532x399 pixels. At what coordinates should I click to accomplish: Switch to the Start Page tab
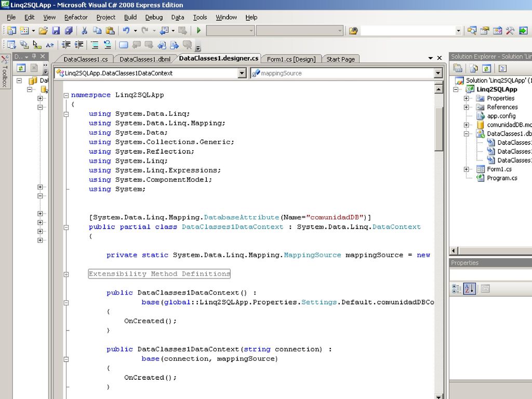[x=341, y=59]
